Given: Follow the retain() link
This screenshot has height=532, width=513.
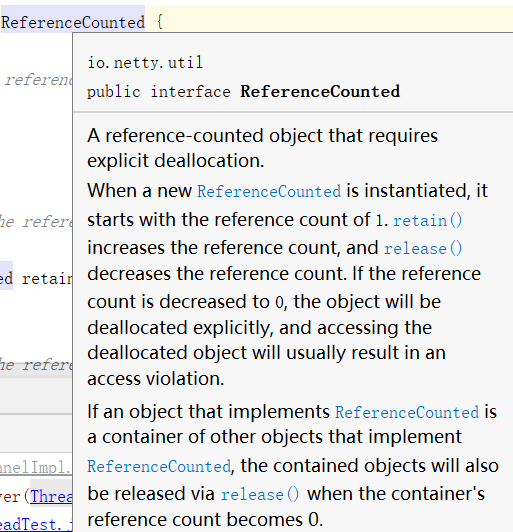Looking at the screenshot, I should (x=428, y=221).
